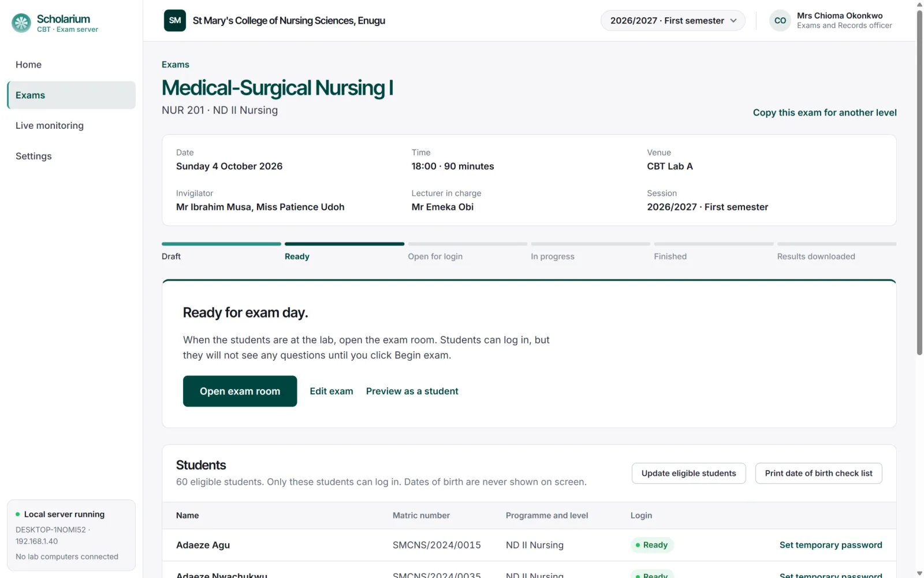Viewport: 924px width, 578px height.
Task: Click Print date of birth check list
Action: pos(818,473)
